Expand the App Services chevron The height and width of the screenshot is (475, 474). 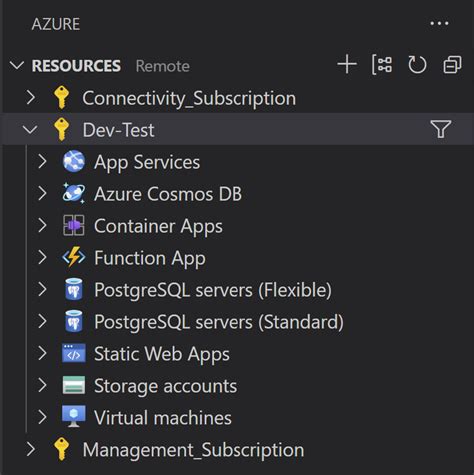42,161
